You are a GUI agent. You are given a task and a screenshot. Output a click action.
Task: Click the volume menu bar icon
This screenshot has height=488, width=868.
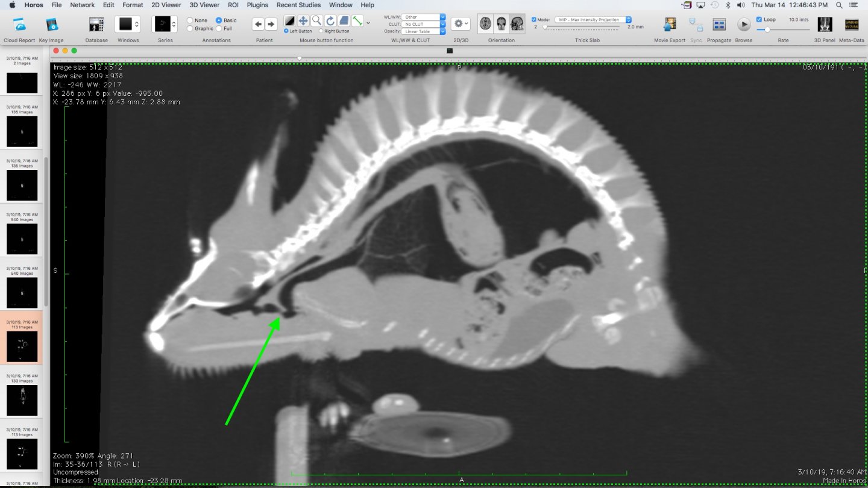(x=741, y=5)
